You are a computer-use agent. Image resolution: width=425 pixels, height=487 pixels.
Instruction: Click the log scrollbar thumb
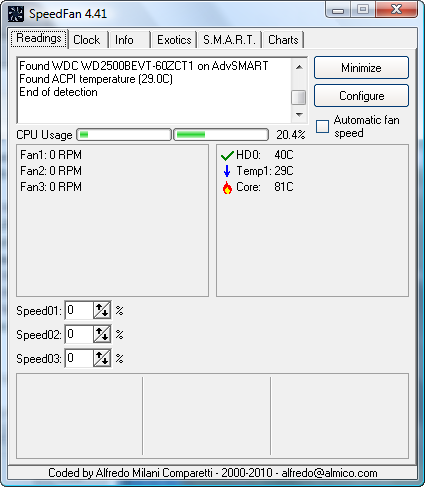(x=299, y=98)
